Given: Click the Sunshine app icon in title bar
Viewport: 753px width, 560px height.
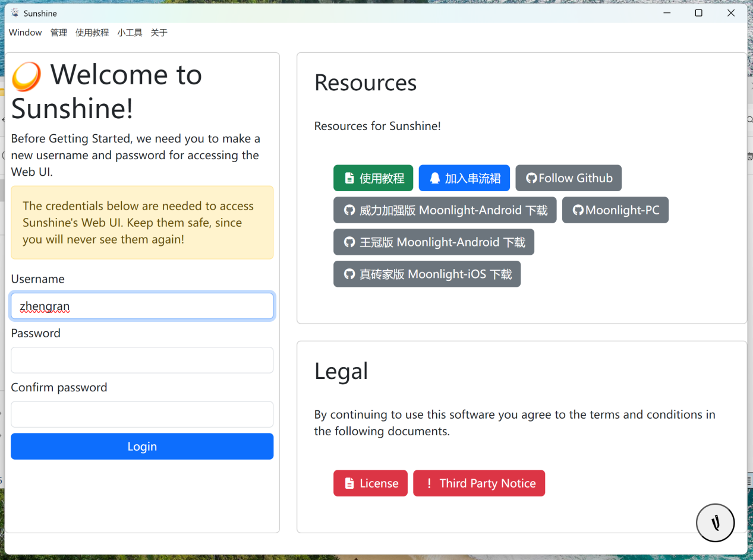Looking at the screenshot, I should pyautogui.click(x=15, y=13).
